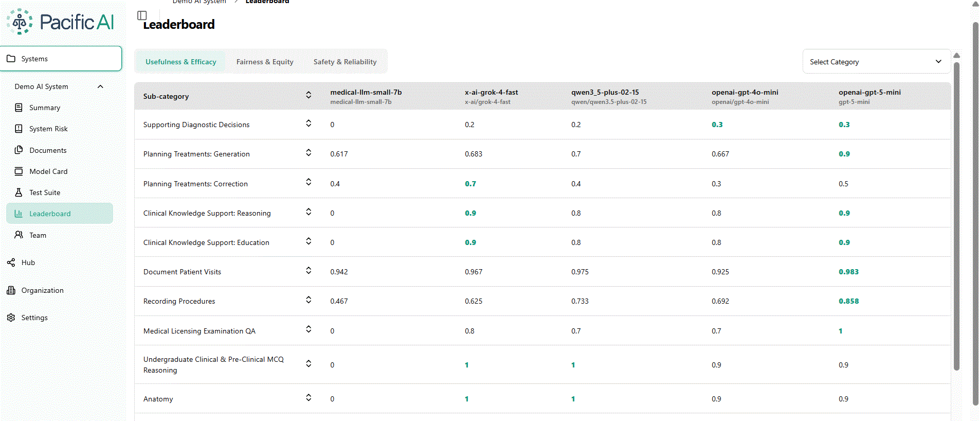Click the 0.683 Planning Treatments: Generation score
This screenshot has height=421, width=980.
tap(474, 154)
